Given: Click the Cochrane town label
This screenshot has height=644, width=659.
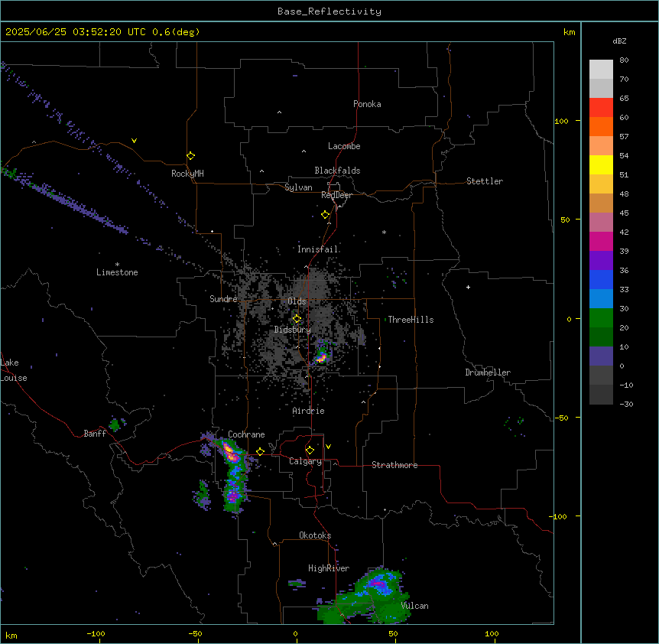Looking at the screenshot, I should tap(246, 434).
